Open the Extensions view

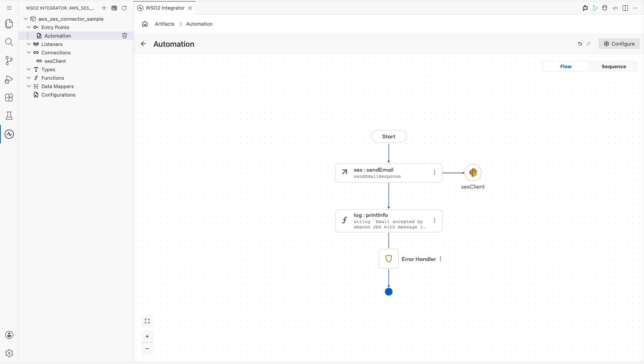click(x=9, y=97)
